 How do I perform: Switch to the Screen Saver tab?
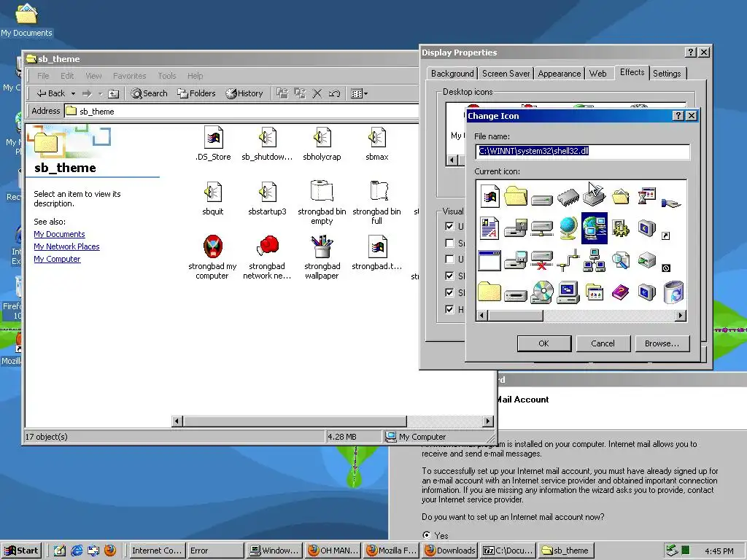[x=506, y=74]
